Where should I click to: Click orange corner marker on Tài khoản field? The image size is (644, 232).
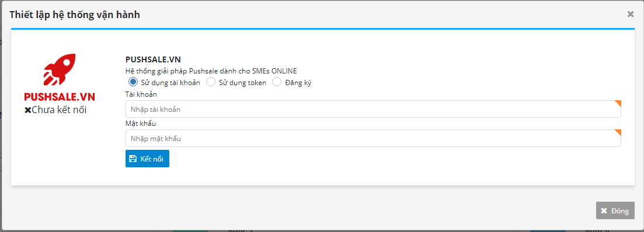618,103
